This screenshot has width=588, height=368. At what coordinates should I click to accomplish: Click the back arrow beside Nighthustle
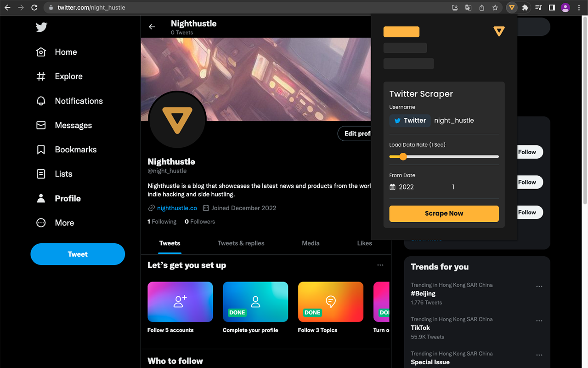(x=152, y=27)
